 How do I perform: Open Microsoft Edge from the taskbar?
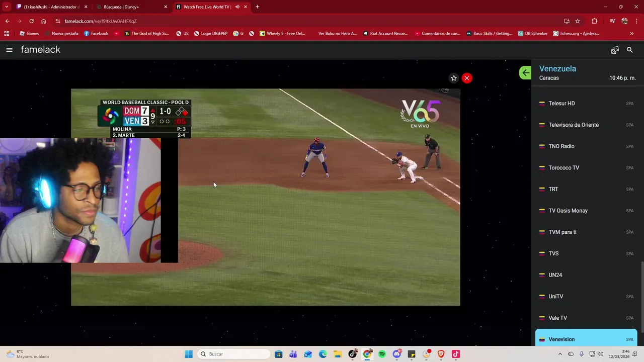point(323,354)
